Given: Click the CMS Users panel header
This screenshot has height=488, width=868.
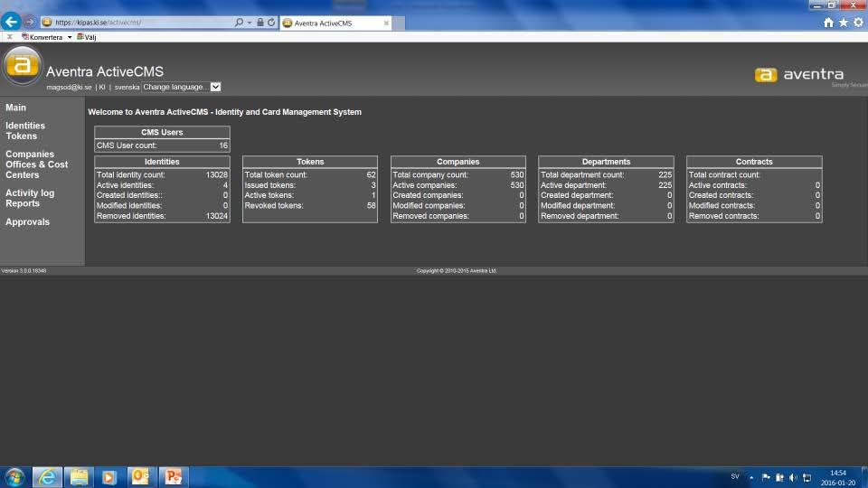Looking at the screenshot, I should (162, 132).
